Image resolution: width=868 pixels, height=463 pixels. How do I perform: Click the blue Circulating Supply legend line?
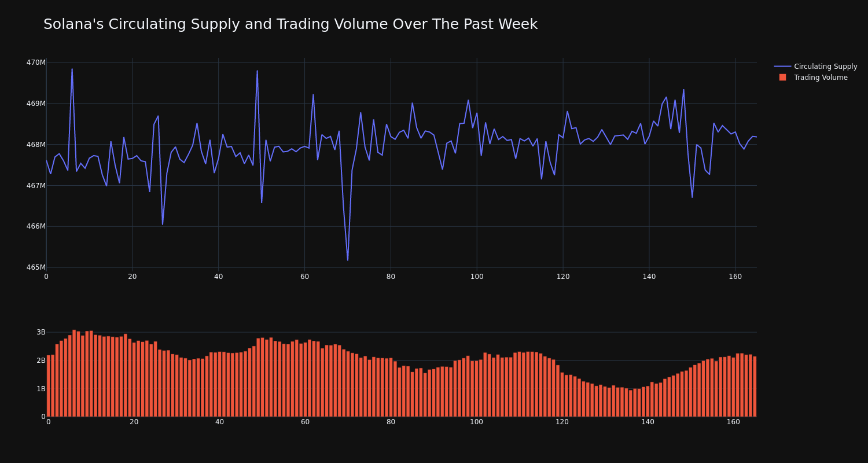coord(782,67)
